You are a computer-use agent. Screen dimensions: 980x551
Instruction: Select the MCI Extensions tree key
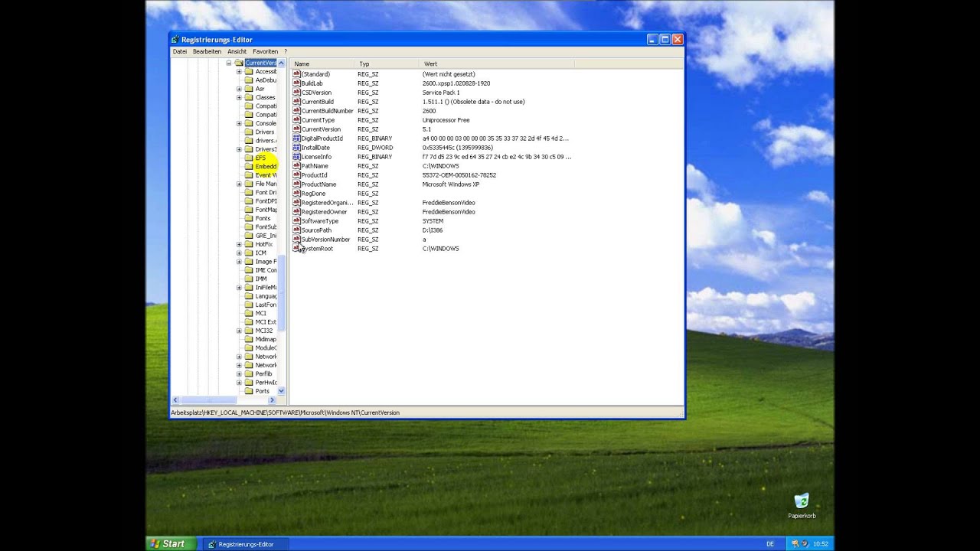tap(266, 322)
